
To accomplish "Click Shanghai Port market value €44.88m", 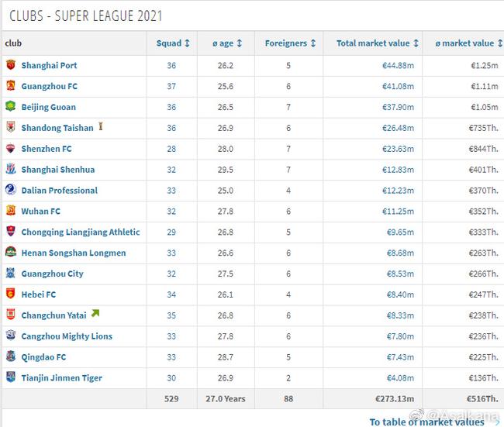I will (x=398, y=66).
